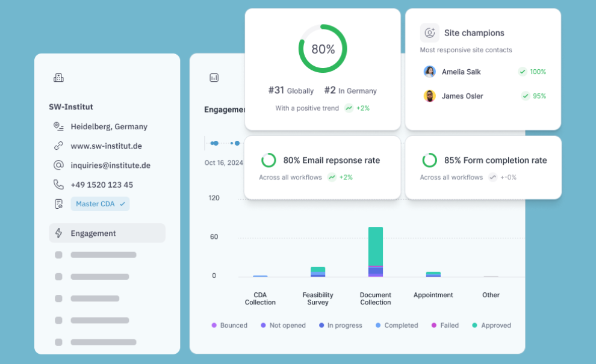Click the inquiries@institute.de email address
The height and width of the screenshot is (364, 596).
tap(110, 165)
